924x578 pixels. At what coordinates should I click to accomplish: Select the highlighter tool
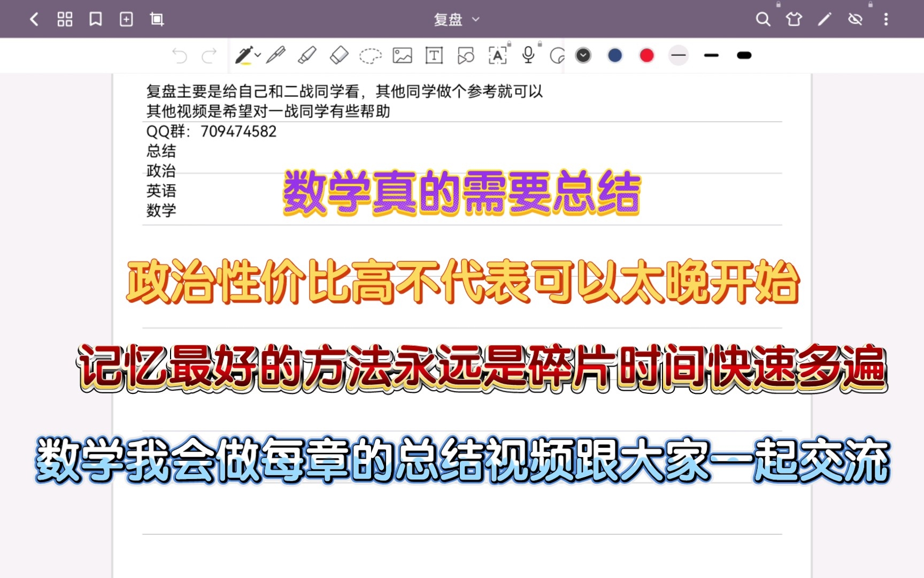point(307,56)
